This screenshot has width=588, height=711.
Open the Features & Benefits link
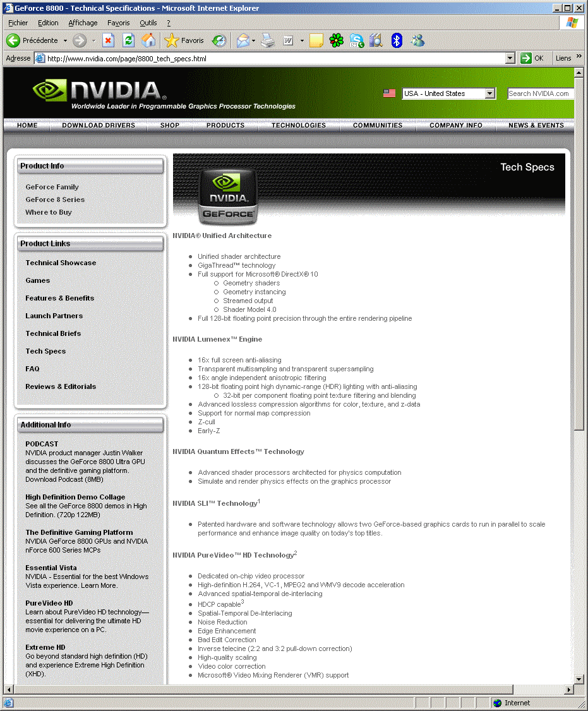tap(60, 299)
